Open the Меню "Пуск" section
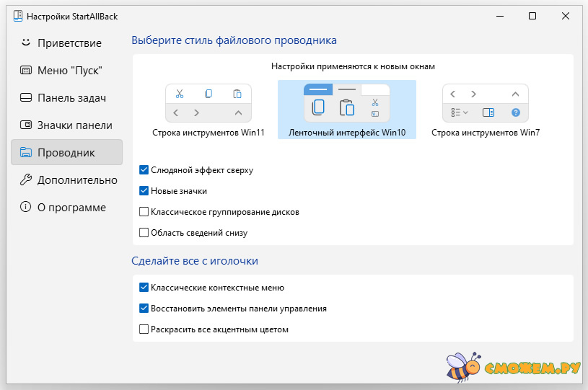 67,71
